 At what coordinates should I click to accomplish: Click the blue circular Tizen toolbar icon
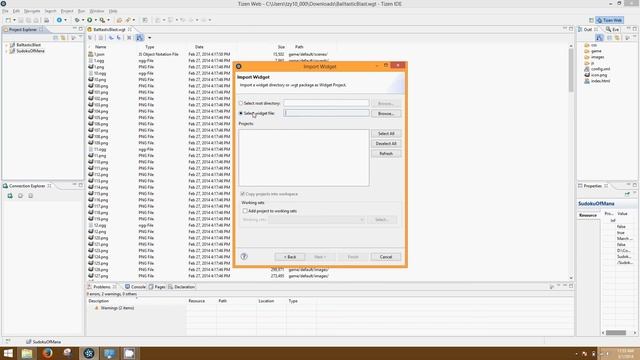(x=59, y=20)
